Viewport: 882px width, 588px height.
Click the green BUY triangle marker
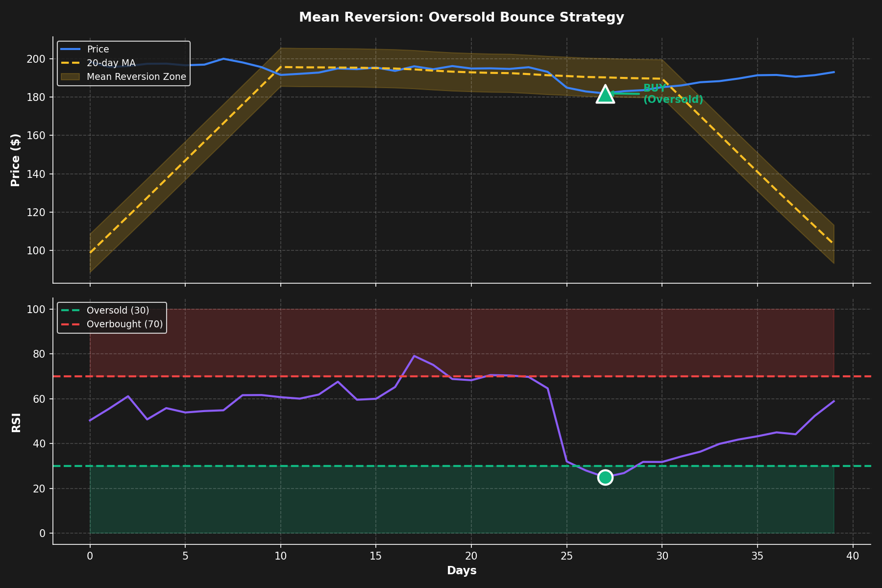[x=606, y=94]
